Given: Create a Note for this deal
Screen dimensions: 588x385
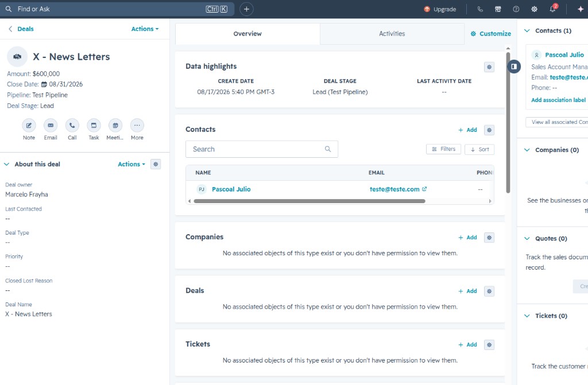Looking at the screenshot, I should [x=29, y=126].
